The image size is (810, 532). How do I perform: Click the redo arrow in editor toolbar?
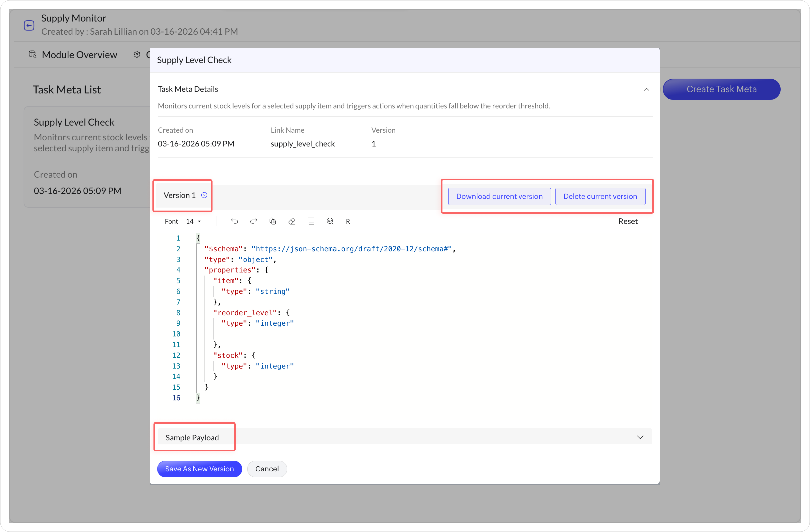click(254, 221)
